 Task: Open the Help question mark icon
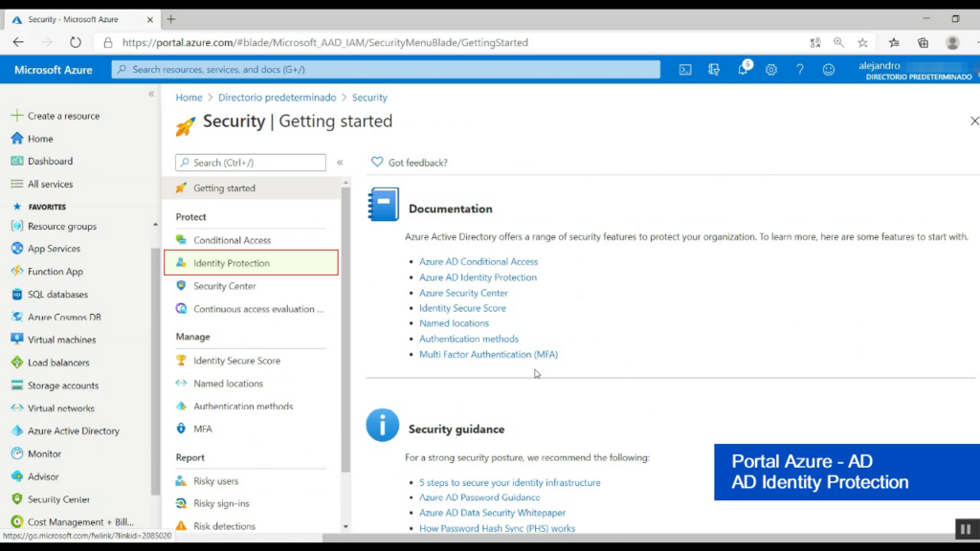coord(800,69)
